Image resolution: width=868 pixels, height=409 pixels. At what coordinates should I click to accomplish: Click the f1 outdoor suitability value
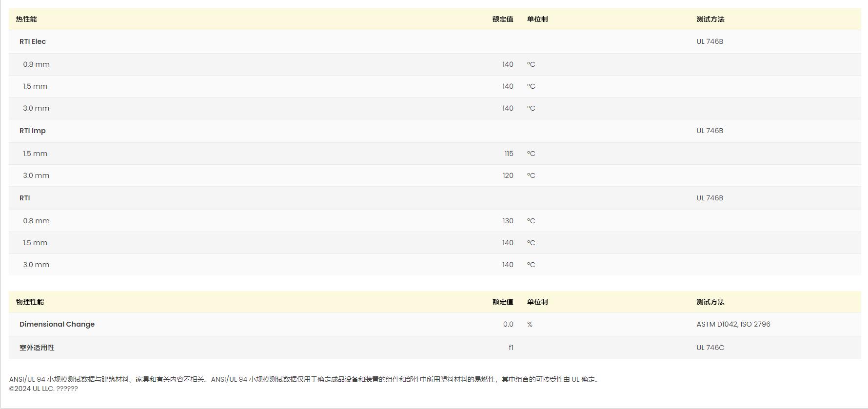[x=511, y=348]
